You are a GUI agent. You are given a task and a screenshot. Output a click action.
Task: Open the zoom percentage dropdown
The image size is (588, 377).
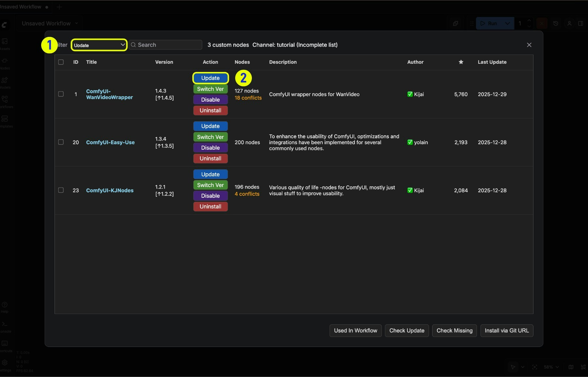click(x=551, y=367)
